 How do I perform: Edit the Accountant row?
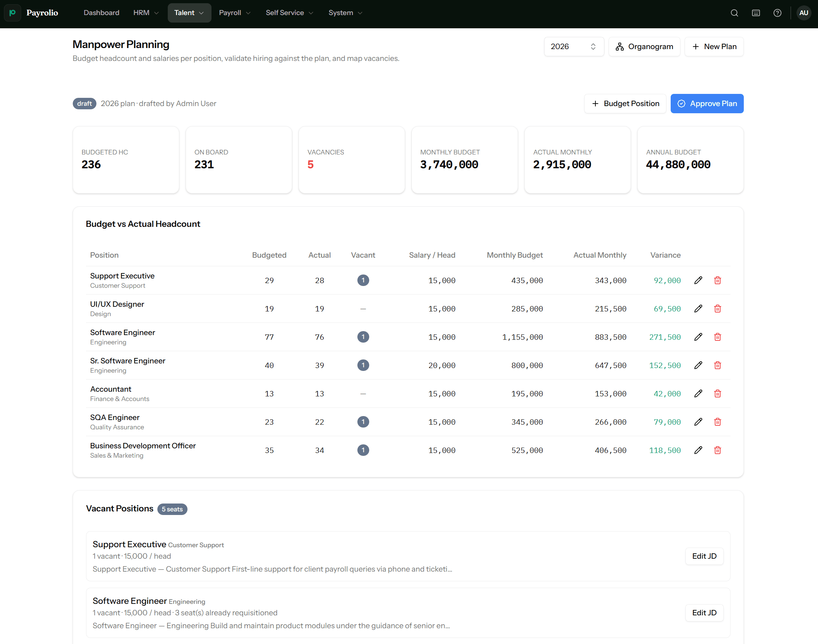(x=698, y=393)
